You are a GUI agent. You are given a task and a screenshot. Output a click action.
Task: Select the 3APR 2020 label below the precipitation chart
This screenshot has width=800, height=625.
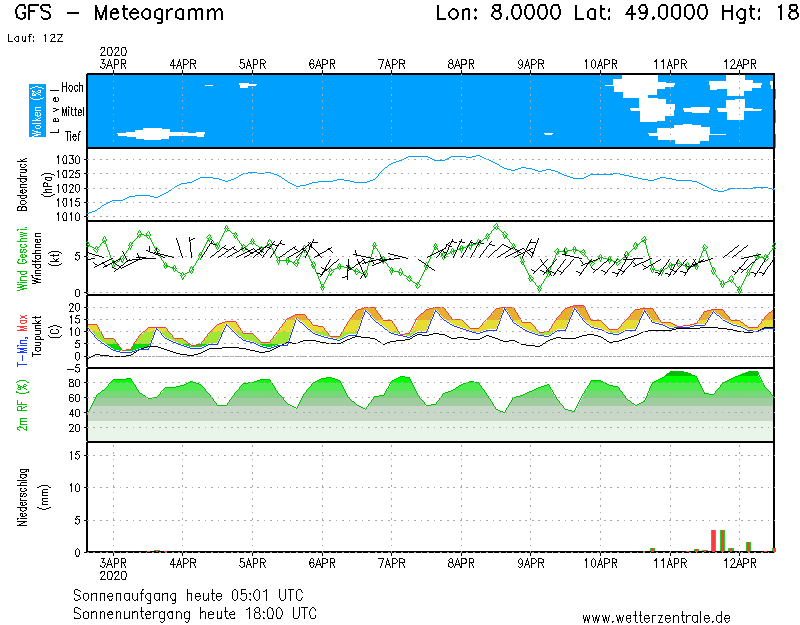113,569
